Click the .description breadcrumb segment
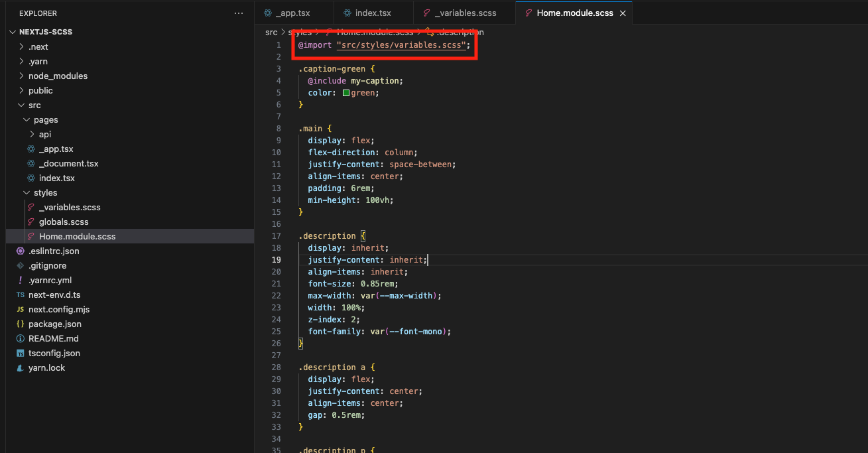This screenshot has height=453, width=868. tap(460, 32)
